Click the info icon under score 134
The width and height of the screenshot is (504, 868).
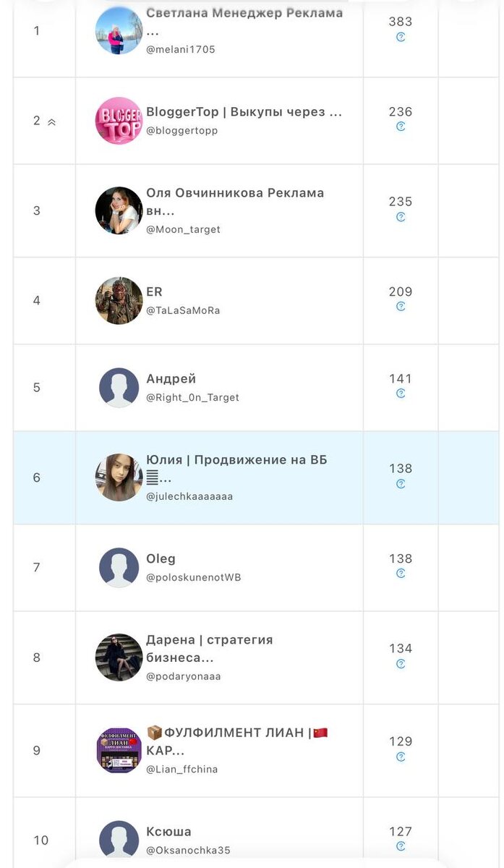pyautogui.click(x=401, y=664)
